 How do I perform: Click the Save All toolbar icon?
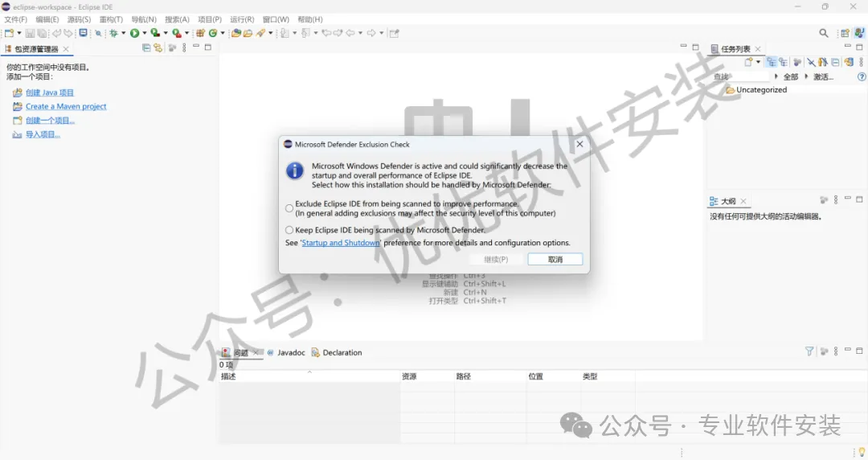(42, 33)
